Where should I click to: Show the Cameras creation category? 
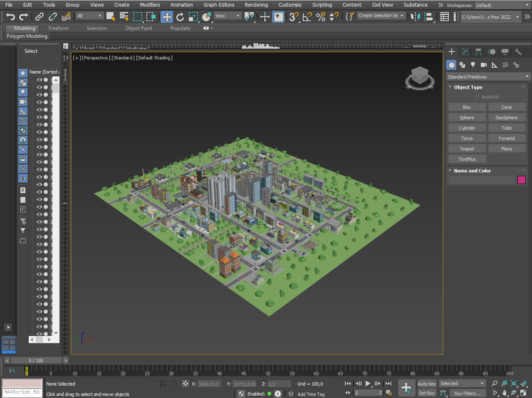tap(483, 65)
